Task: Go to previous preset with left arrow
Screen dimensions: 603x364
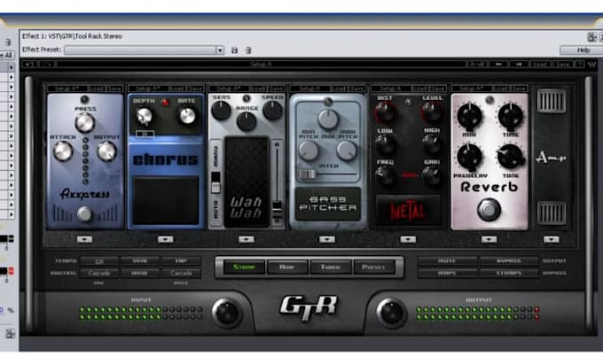Action: click(498, 64)
